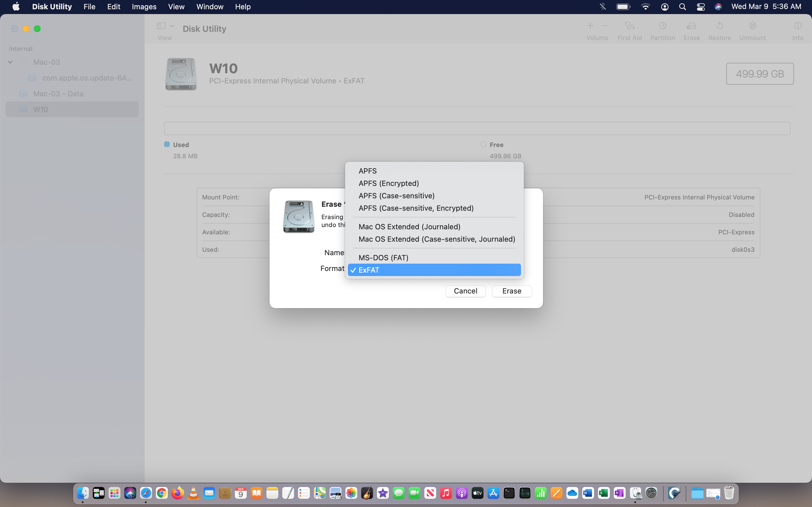This screenshot has height=507, width=812.
Task: Open Control Center in menu bar
Action: tap(701, 7)
